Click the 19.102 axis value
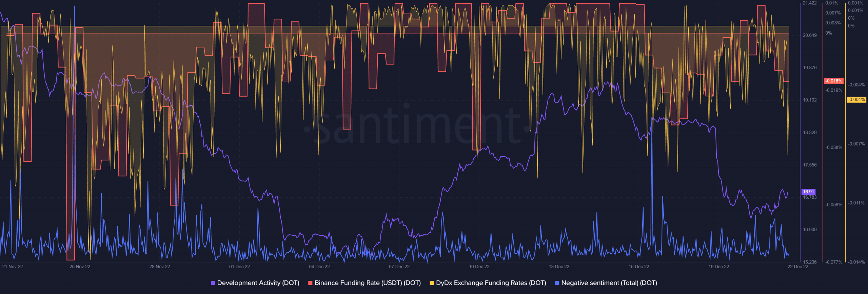Image resolution: width=868 pixels, height=294 pixels. point(810,100)
